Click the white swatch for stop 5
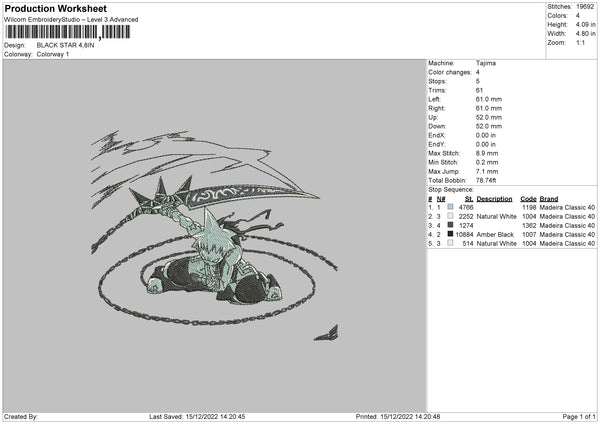 click(x=450, y=243)
